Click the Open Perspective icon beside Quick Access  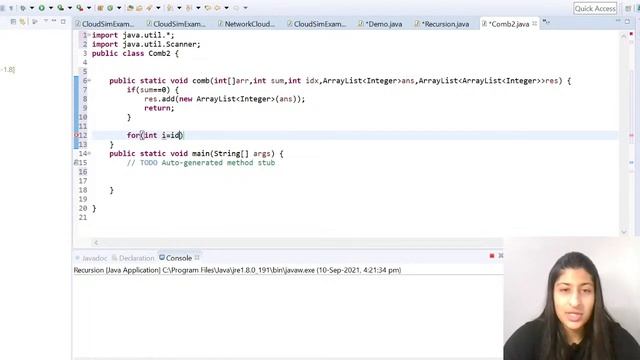(628, 9)
